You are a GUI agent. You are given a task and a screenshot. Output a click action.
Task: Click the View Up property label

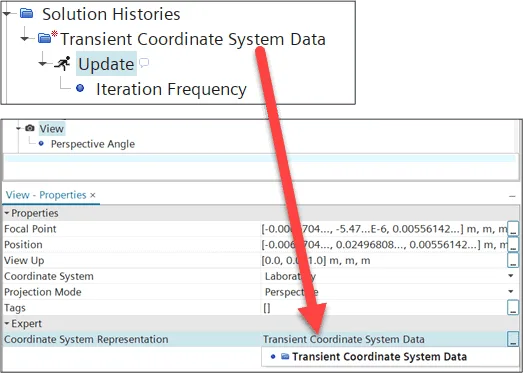pos(24,261)
